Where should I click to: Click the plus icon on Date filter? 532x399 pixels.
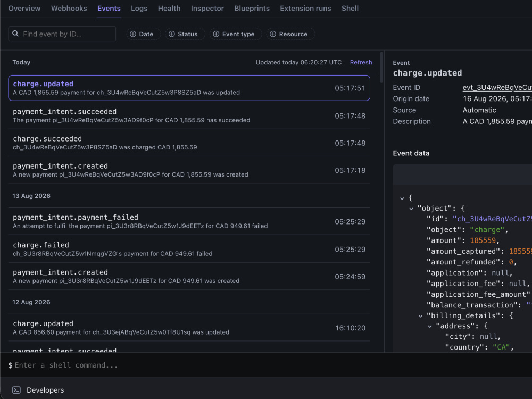[x=133, y=34]
